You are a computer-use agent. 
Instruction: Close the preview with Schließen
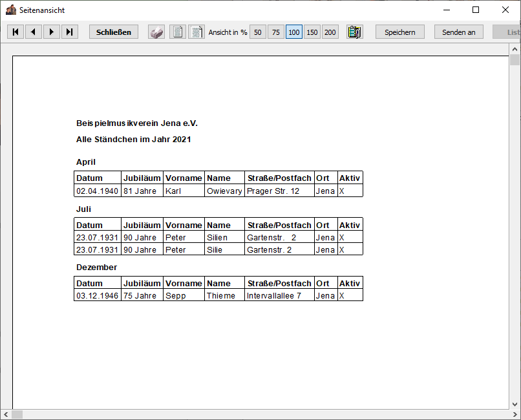[x=114, y=32]
